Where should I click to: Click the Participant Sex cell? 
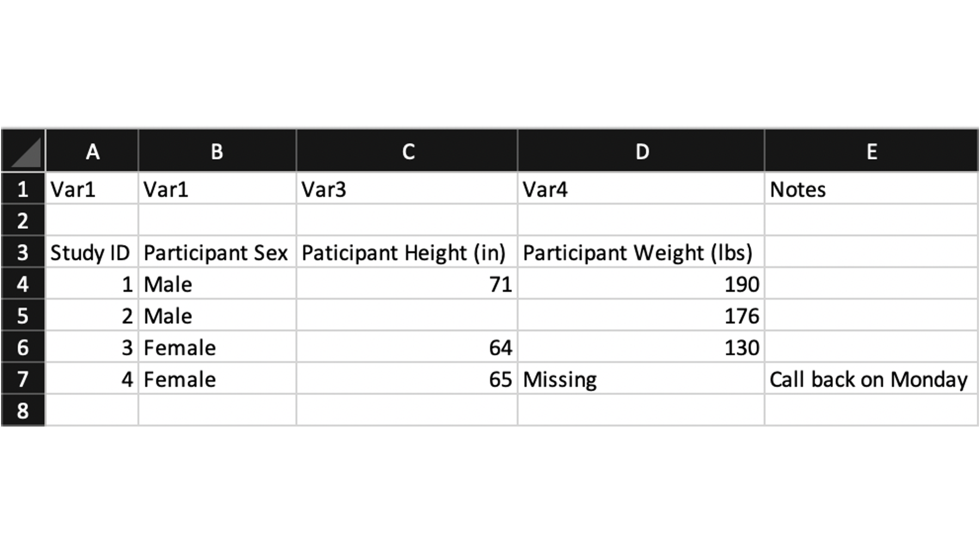[x=217, y=252]
